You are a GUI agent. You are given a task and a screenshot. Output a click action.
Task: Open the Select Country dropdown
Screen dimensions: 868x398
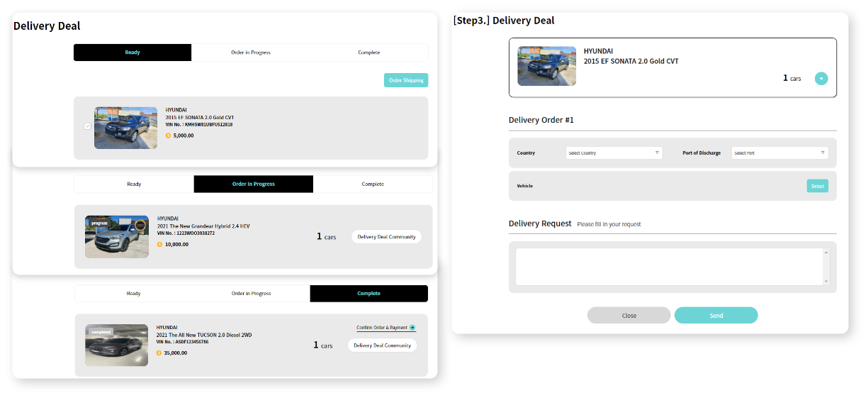[614, 153]
